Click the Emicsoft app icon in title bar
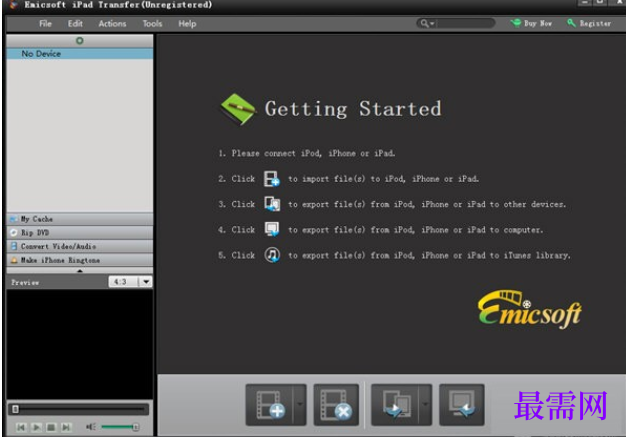Image resolution: width=626 pixels, height=437 pixels. point(14,5)
